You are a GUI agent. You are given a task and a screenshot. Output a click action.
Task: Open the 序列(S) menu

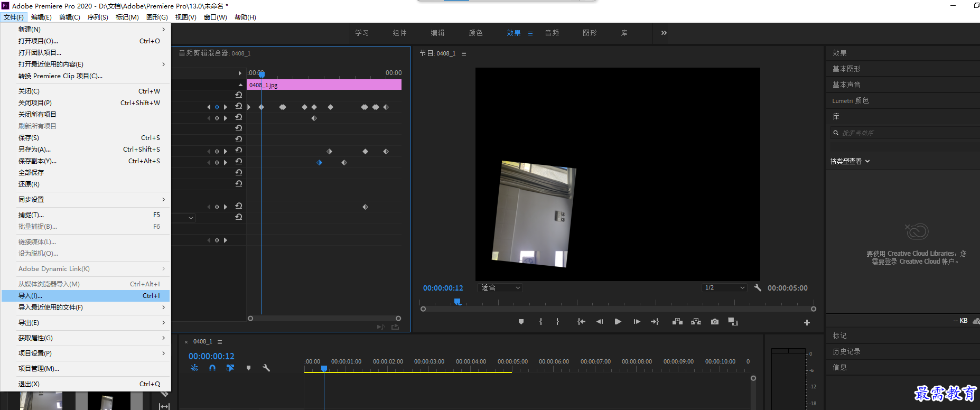click(98, 17)
